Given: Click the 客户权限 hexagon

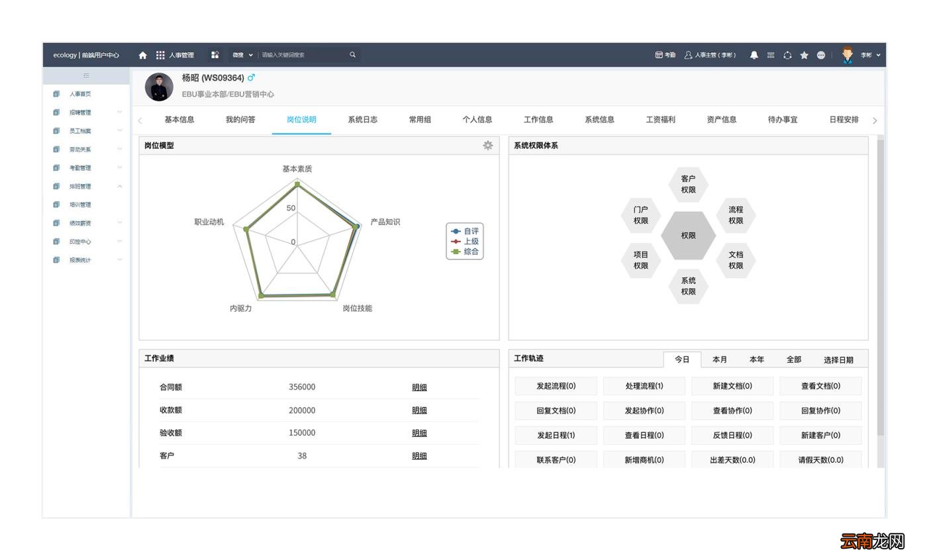Looking at the screenshot, I should (688, 184).
